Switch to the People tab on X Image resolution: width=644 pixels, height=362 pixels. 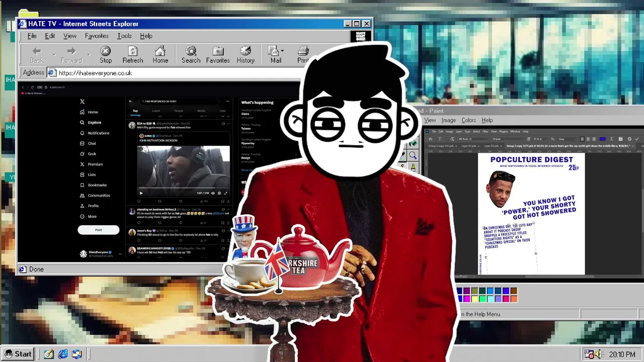click(x=179, y=111)
